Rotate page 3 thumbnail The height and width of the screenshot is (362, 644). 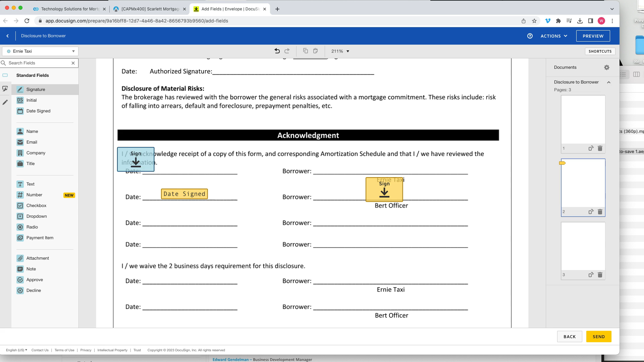591,275
